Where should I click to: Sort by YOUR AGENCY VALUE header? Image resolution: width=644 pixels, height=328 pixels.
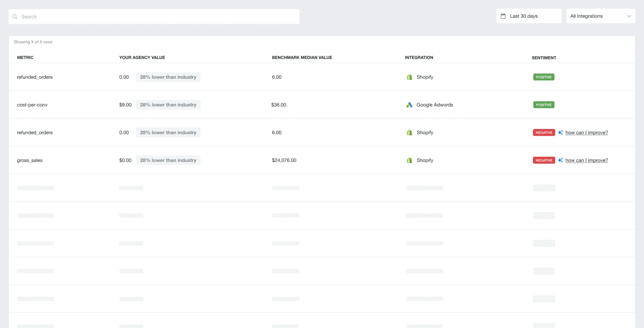[142, 57]
